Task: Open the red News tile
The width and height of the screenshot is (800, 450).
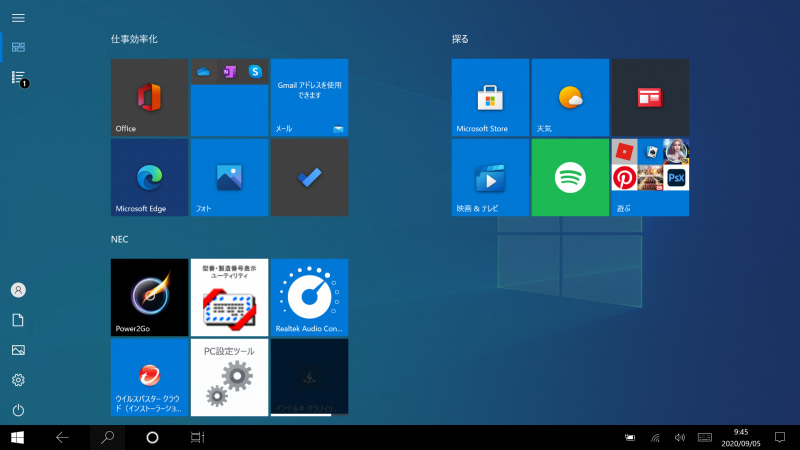Action: pos(651,97)
